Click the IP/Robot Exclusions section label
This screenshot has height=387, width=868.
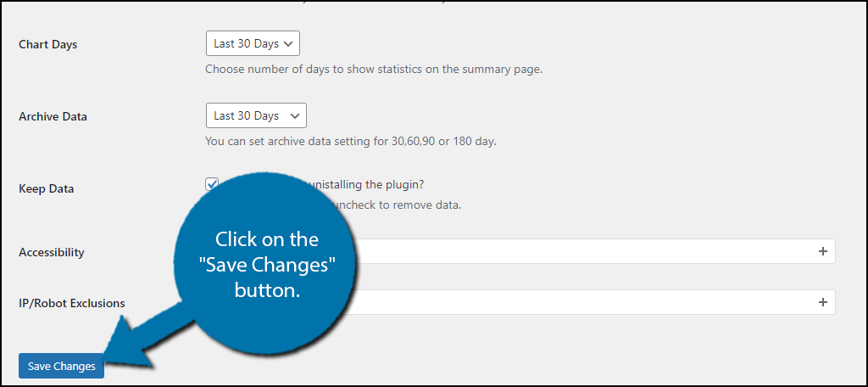point(72,303)
